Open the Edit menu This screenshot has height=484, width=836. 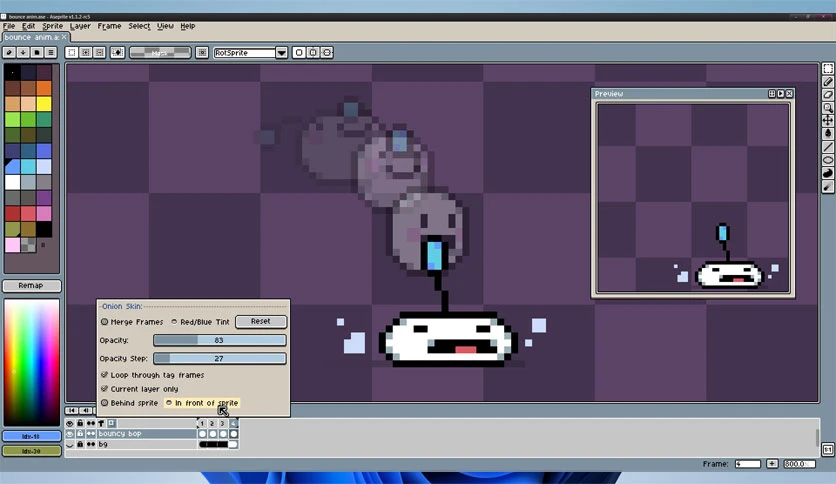28,26
